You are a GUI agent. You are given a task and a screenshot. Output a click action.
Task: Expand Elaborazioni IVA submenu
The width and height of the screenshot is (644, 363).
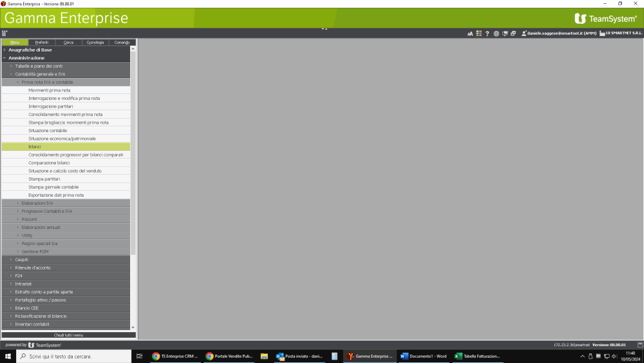(x=66, y=203)
